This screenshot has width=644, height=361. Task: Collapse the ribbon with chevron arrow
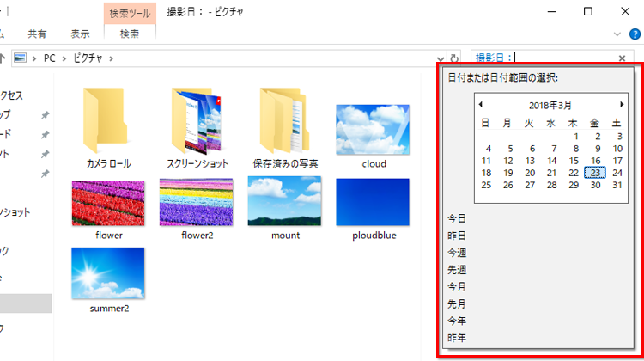point(617,34)
